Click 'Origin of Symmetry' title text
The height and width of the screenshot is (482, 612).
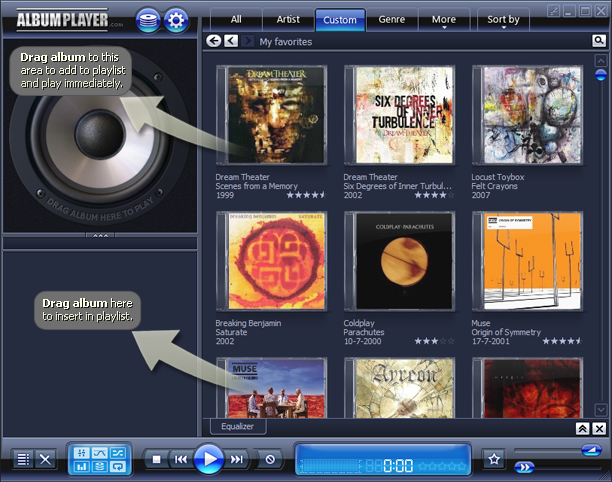coord(506,332)
